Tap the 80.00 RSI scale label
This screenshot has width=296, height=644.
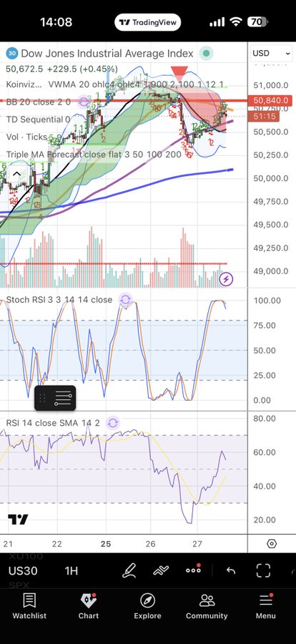(265, 419)
